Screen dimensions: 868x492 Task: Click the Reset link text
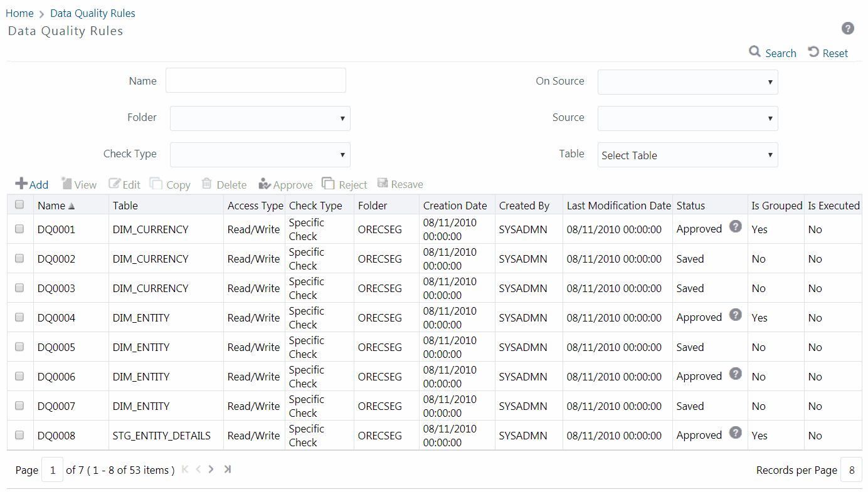pyautogui.click(x=835, y=53)
